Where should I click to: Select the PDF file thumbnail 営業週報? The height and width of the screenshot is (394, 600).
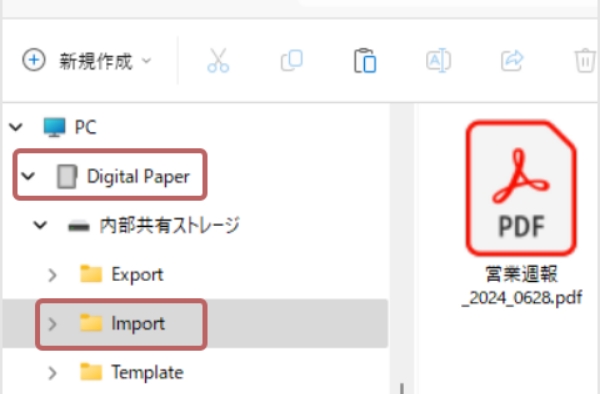[x=521, y=188]
